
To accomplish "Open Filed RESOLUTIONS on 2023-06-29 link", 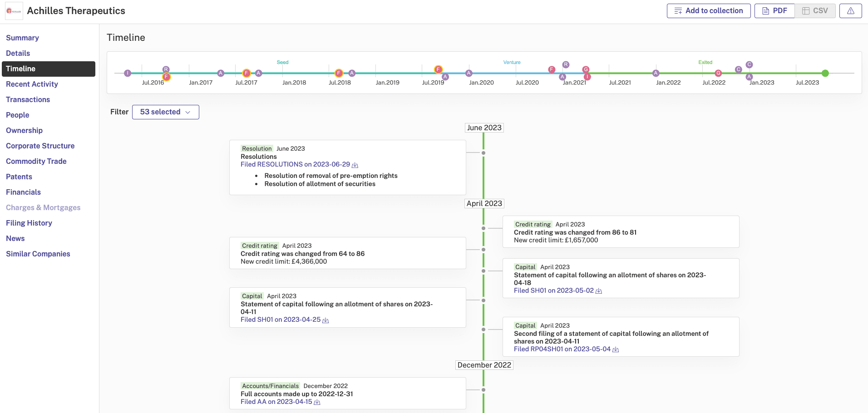I will pyautogui.click(x=295, y=164).
